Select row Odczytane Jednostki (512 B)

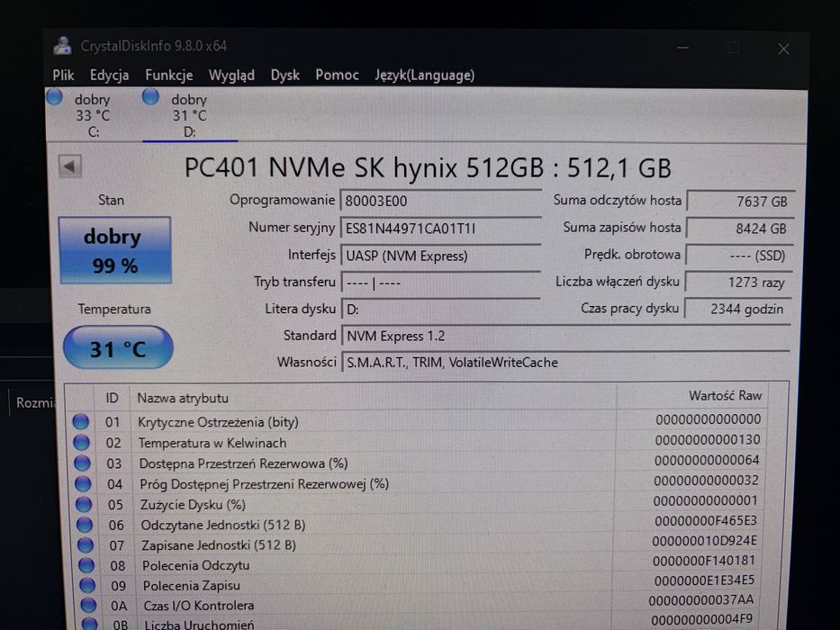click(x=418, y=524)
